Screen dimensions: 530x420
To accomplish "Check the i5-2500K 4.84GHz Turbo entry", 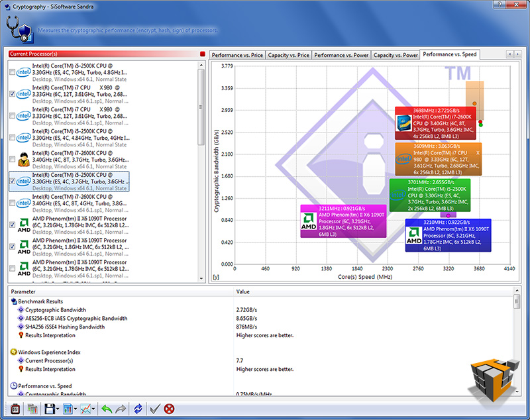I will pyautogui.click(x=12, y=138).
